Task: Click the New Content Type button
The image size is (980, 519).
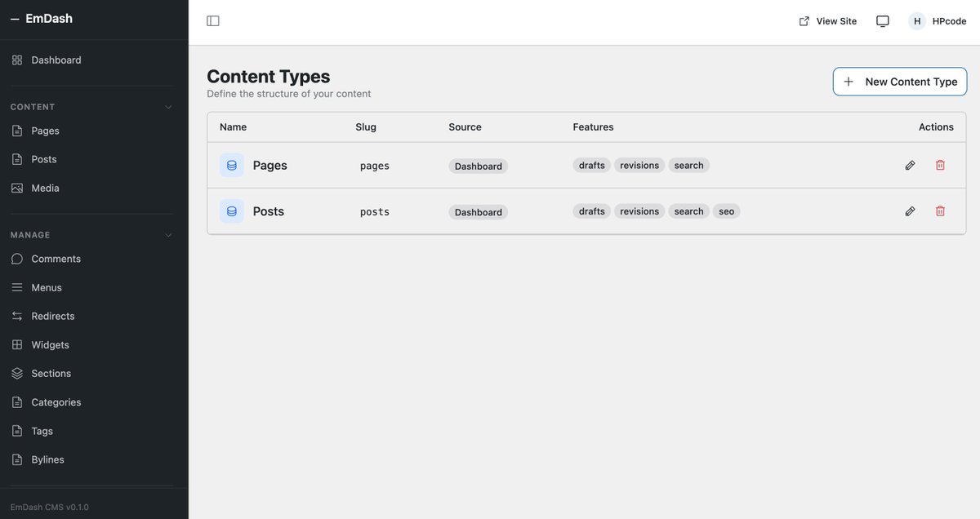Action: coord(900,82)
